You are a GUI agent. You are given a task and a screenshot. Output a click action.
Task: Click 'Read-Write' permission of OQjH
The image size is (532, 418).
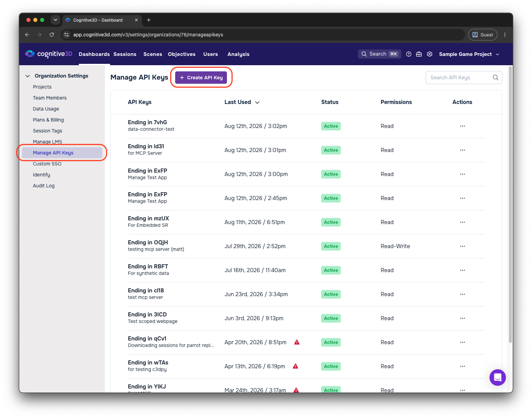pos(395,246)
